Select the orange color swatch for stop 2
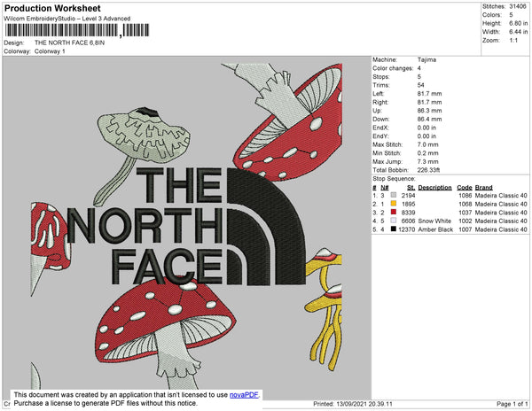Screen dimensions: 532x411 click(394, 204)
